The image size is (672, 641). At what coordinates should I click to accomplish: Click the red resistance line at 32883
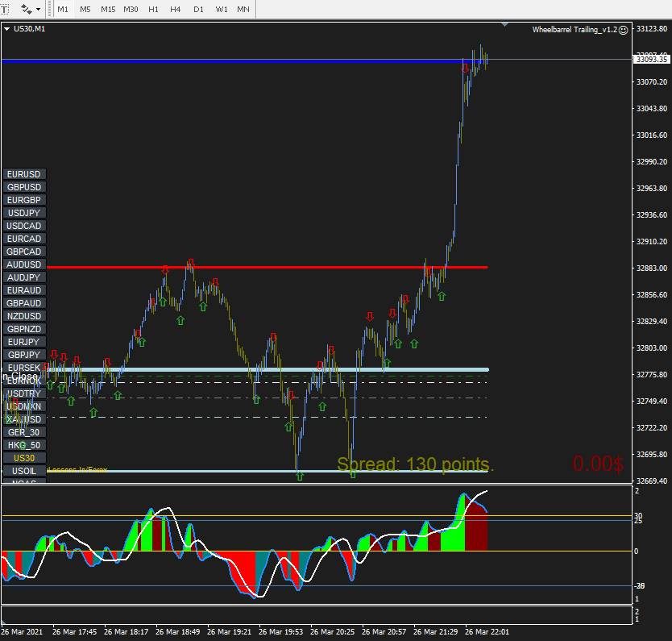(x=267, y=267)
